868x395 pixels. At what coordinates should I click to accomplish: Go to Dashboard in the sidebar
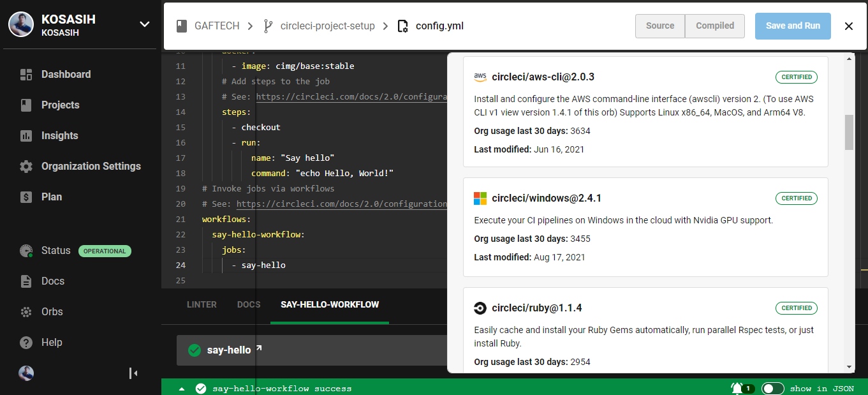66,75
